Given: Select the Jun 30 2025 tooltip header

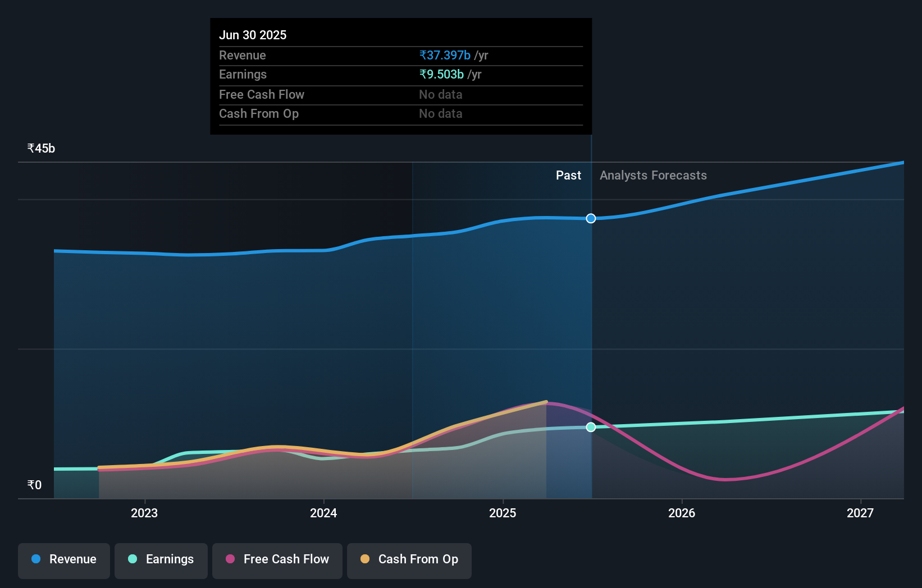Looking at the screenshot, I should click(253, 35).
